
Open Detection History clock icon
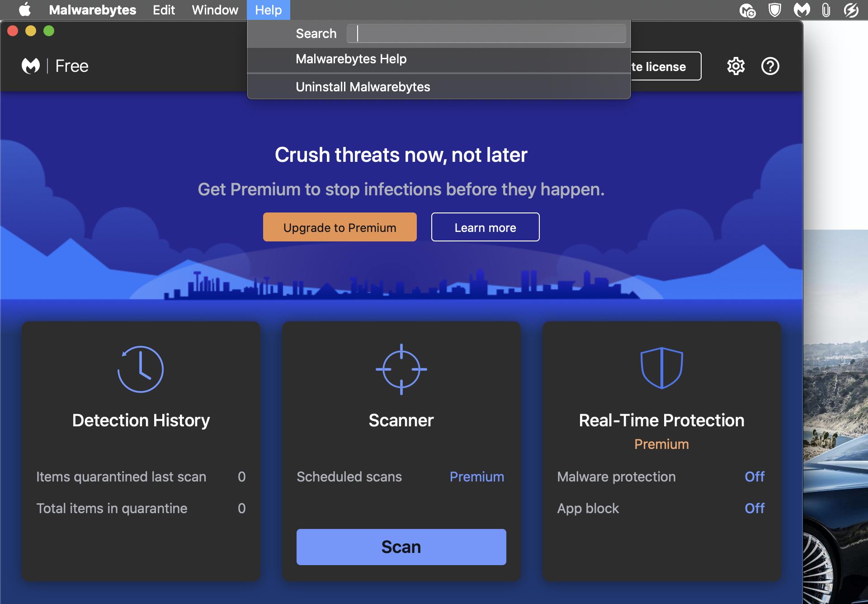tap(141, 369)
